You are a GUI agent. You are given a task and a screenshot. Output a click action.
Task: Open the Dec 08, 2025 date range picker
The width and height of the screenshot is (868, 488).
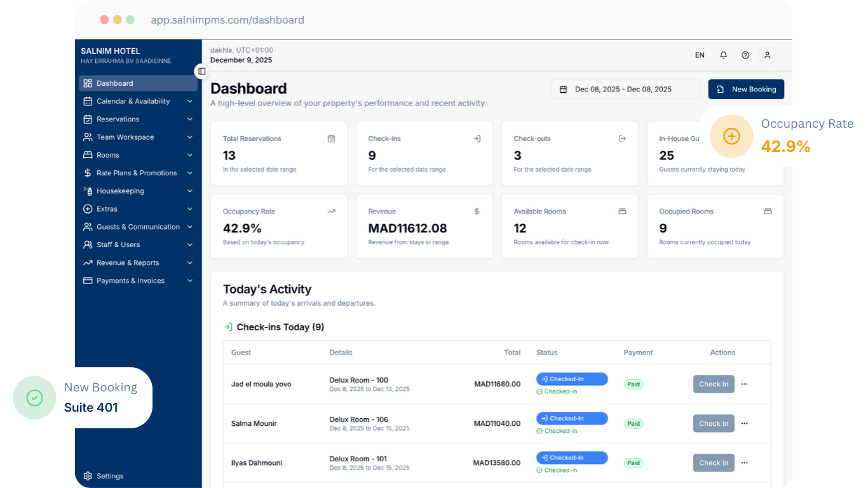625,90
